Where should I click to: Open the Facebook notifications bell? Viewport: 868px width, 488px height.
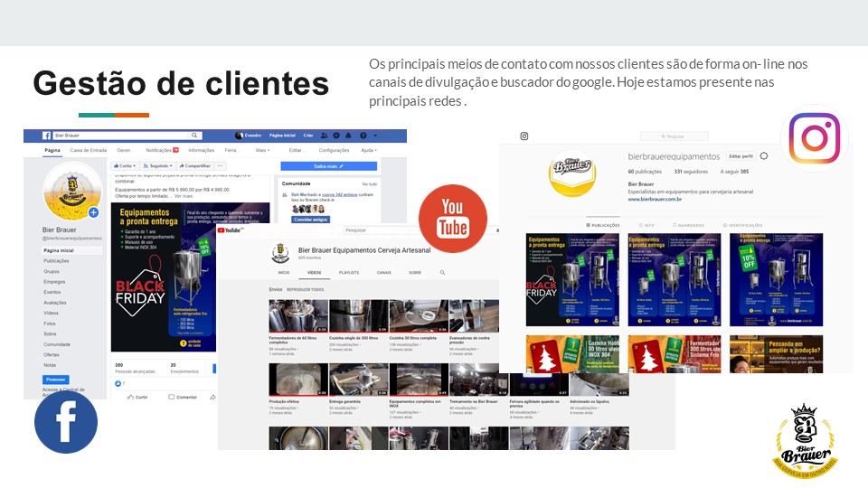[x=348, y=135]
